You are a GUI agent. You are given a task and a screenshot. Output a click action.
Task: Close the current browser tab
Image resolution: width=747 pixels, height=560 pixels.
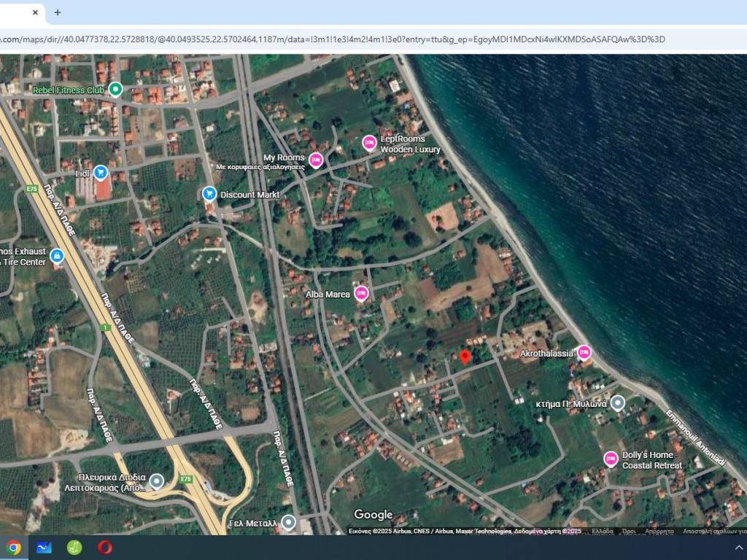[35, 12]
